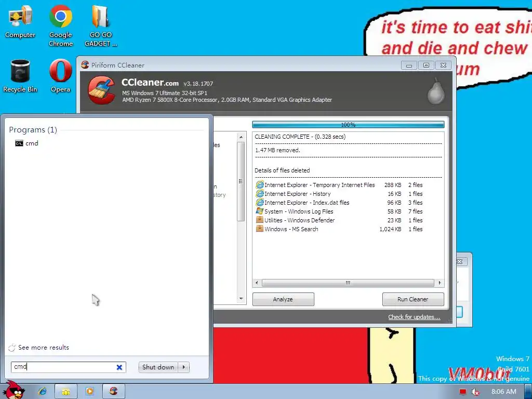
Task: Click the 'Programs (1)' heading
Action: tap(33, 129)
